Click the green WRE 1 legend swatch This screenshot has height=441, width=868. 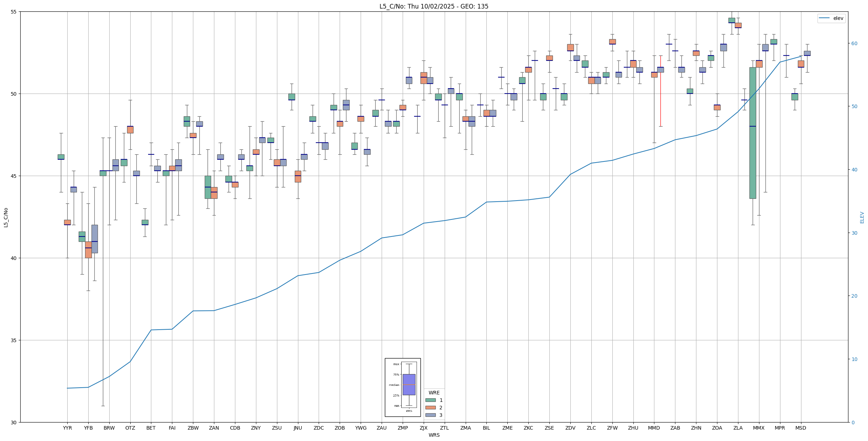[430, 400]
